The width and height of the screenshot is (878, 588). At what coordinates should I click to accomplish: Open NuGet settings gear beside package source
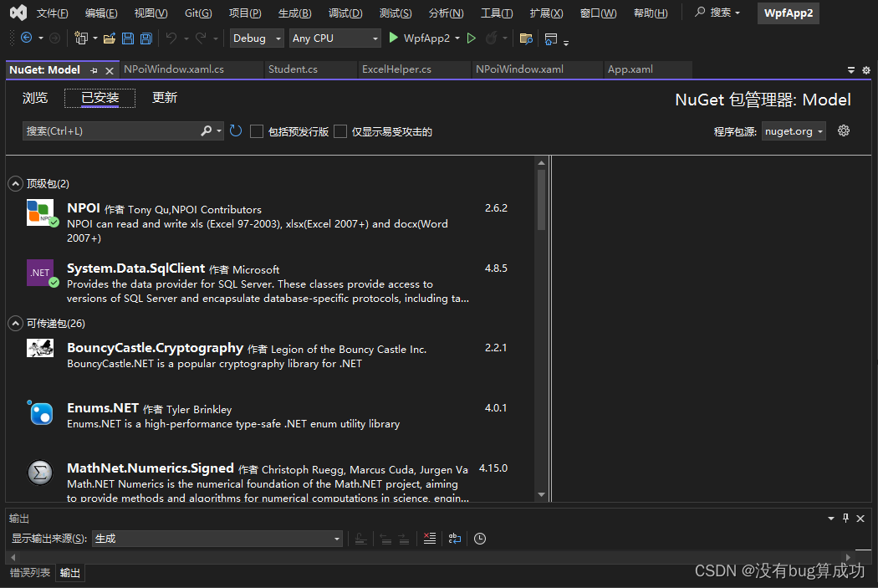coord(844,131)
